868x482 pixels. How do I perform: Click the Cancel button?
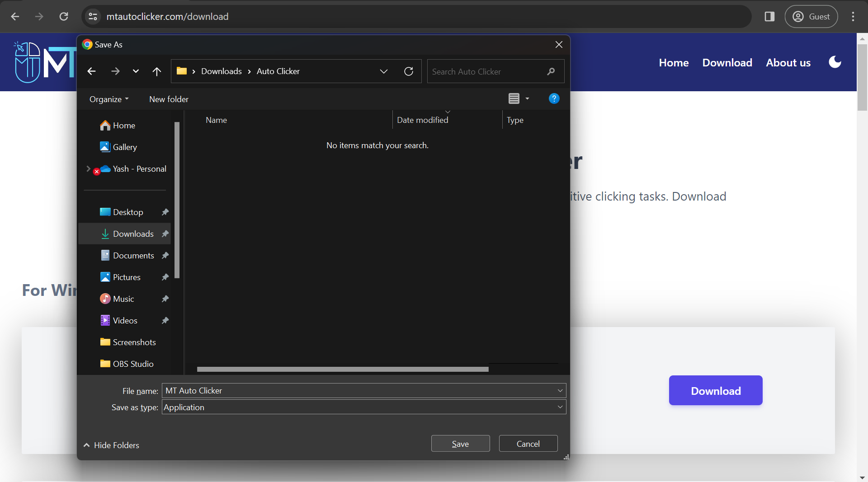[528, 444]
